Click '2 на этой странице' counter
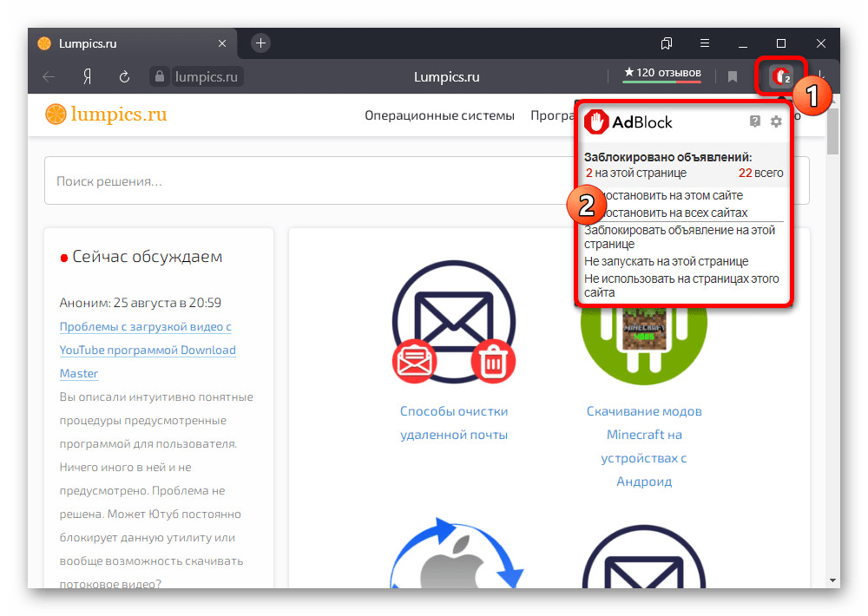868x616 pixels. coord(635,173)
